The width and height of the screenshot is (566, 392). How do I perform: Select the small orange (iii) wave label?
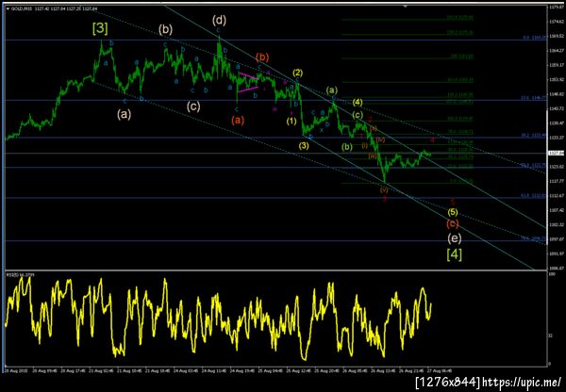tap(373, 155)
